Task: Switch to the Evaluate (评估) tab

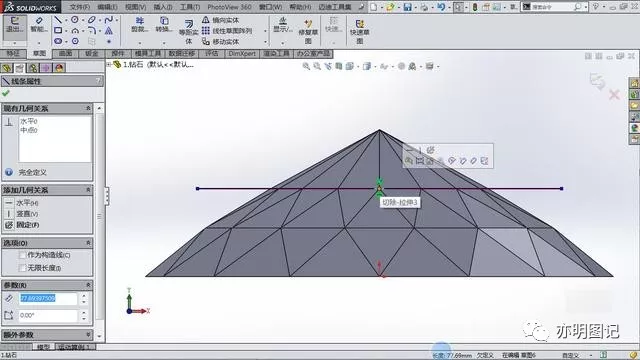Action: tap(212, 53)
